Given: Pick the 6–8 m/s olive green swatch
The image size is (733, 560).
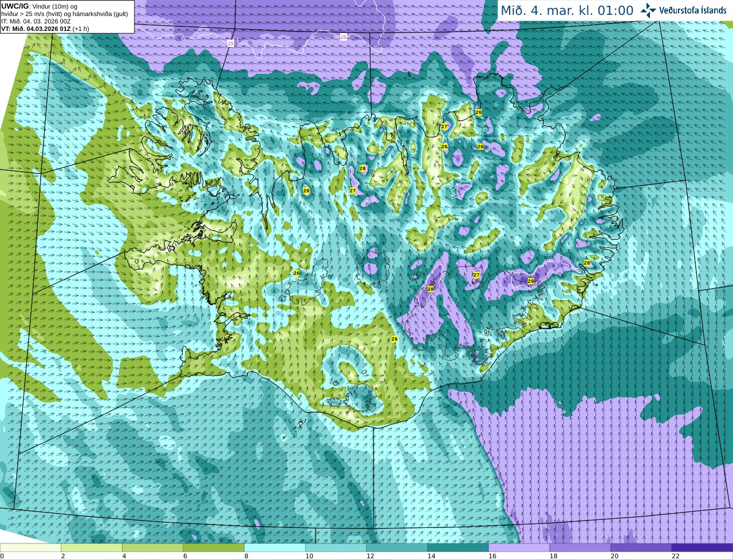Looking at the screenshot, I should [214, 547].
